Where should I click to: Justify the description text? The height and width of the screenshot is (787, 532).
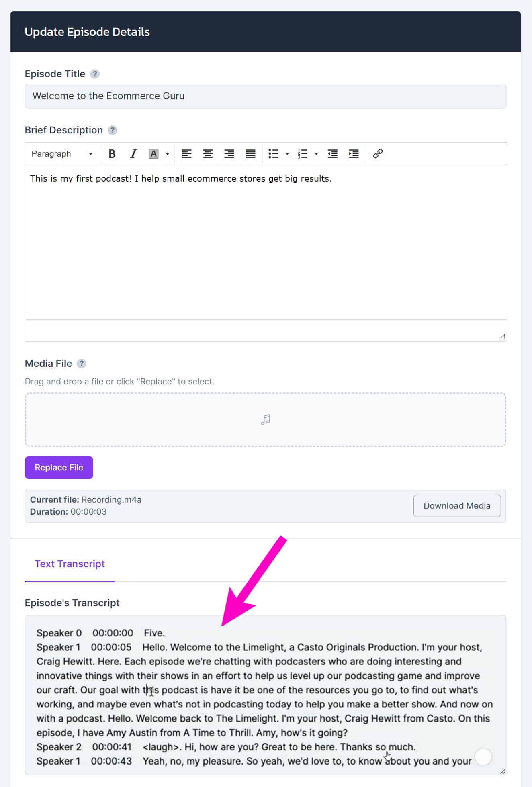click(250, 154)
